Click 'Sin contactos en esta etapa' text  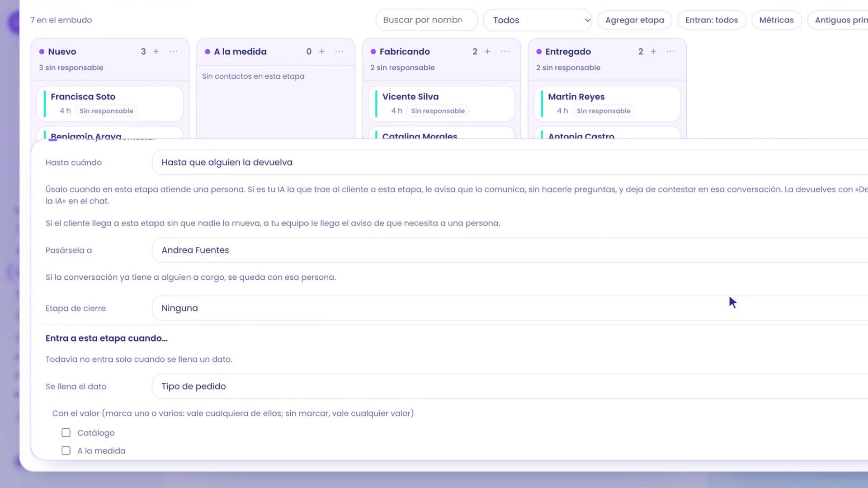coord(253,76)
